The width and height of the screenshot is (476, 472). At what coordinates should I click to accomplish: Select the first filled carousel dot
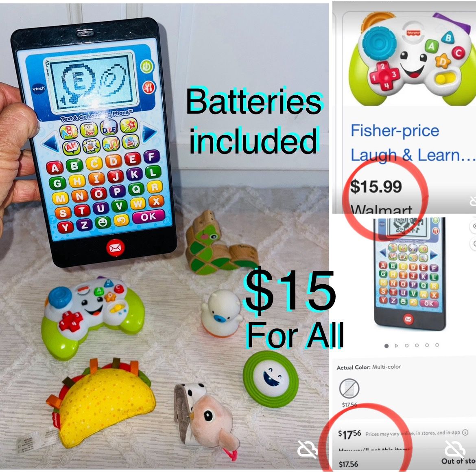tap(386, 346)
